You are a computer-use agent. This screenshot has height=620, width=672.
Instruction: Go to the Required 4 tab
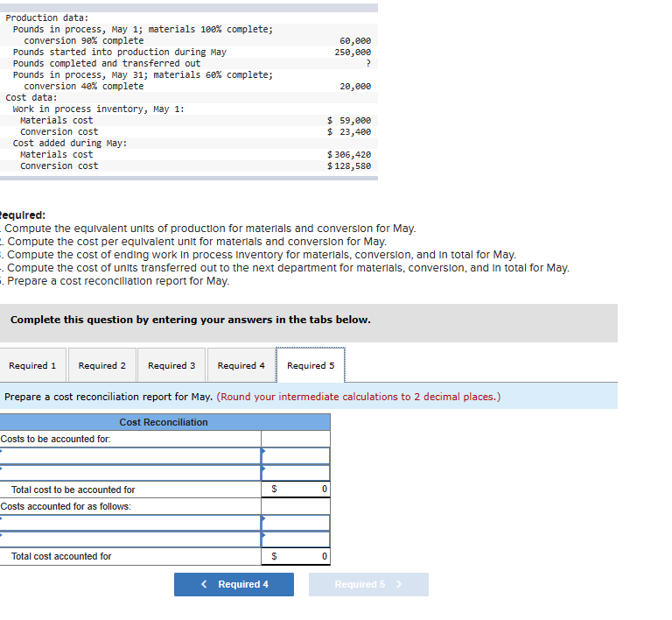click(241, 365)
